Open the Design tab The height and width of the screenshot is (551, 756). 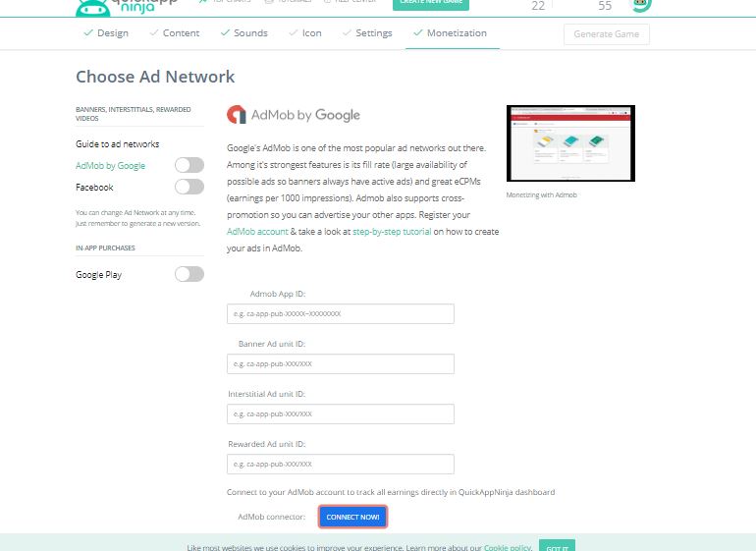[x=106, y=32]
